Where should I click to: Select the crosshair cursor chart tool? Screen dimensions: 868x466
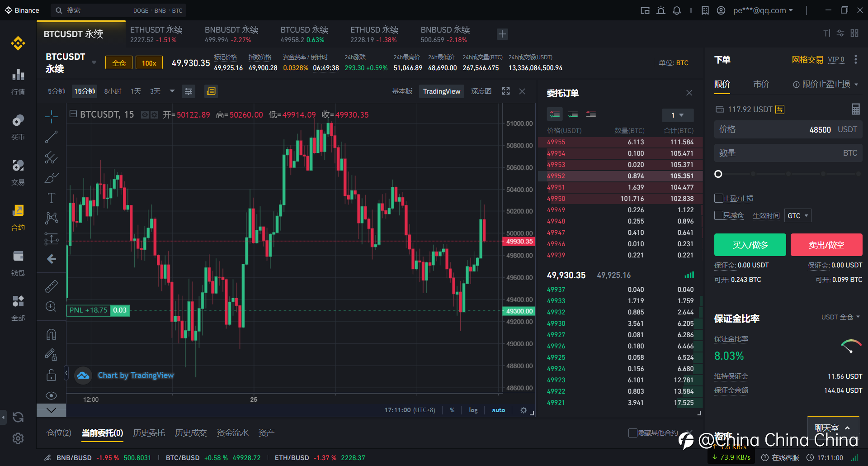tap(52, 116)
